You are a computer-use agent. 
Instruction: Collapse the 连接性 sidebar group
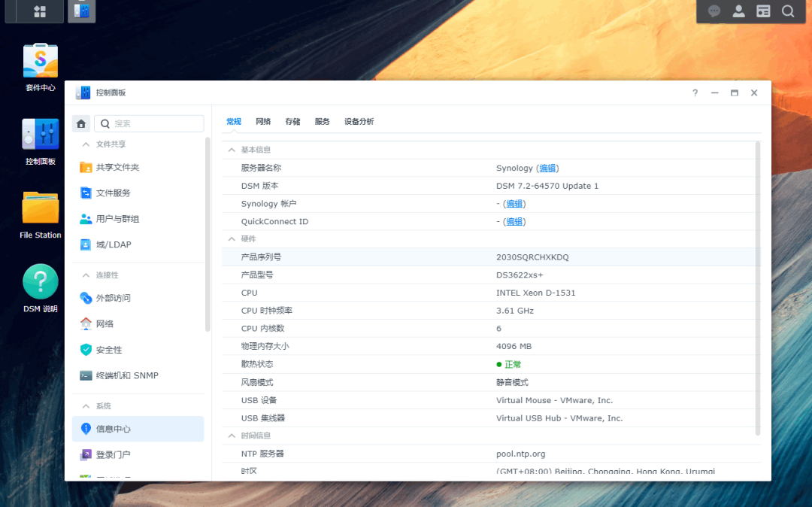(86, 275)
